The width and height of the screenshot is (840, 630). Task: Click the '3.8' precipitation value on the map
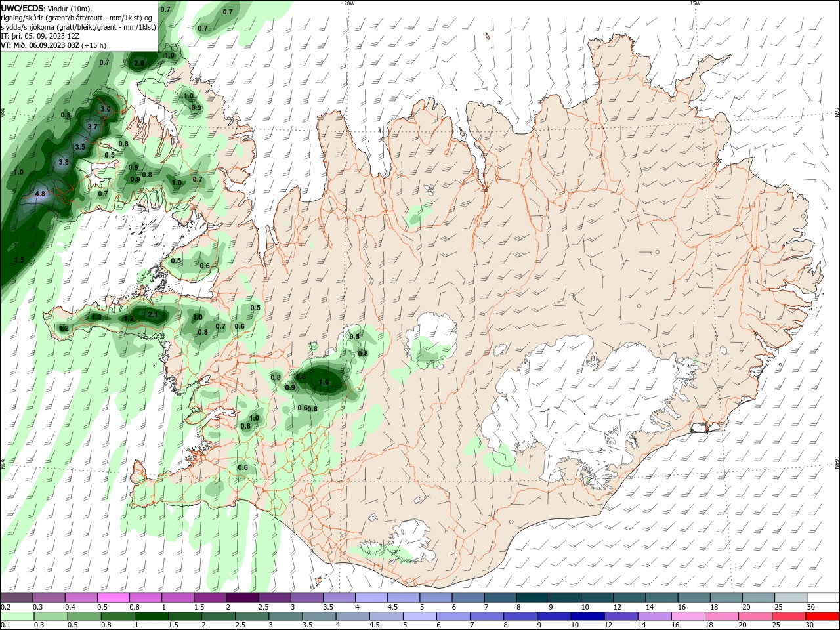click(x=64, y=162)
